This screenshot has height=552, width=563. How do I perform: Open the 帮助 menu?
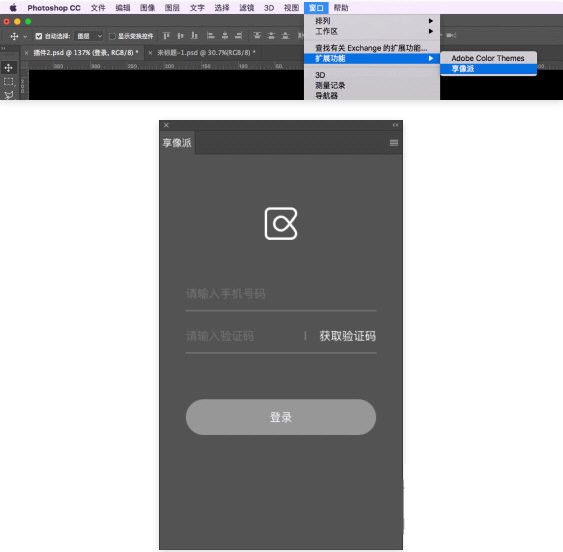pos(341,8)
